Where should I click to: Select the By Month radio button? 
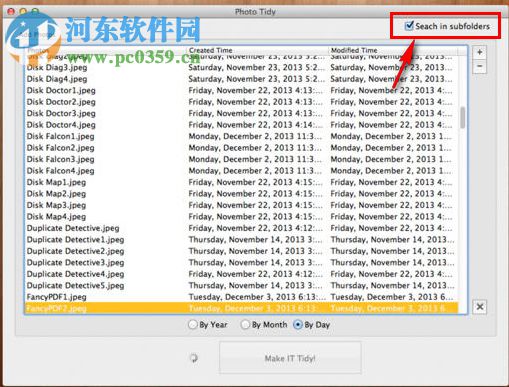click(245, 325)
